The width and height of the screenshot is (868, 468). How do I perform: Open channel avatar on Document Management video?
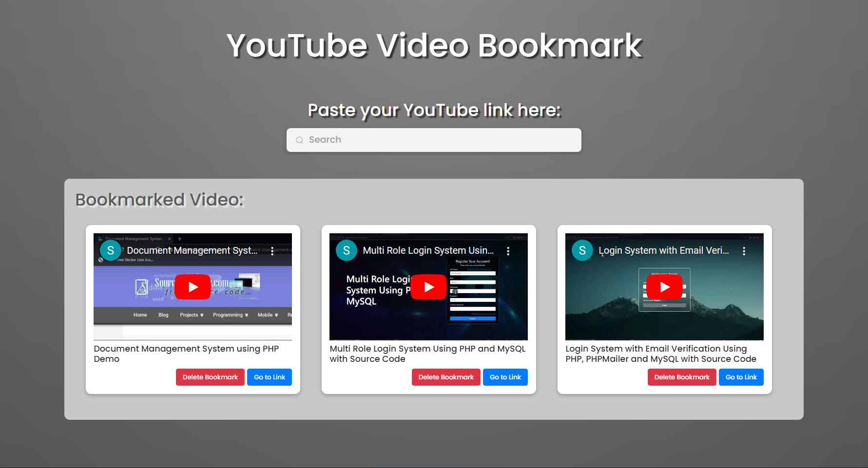click(111, 250)
